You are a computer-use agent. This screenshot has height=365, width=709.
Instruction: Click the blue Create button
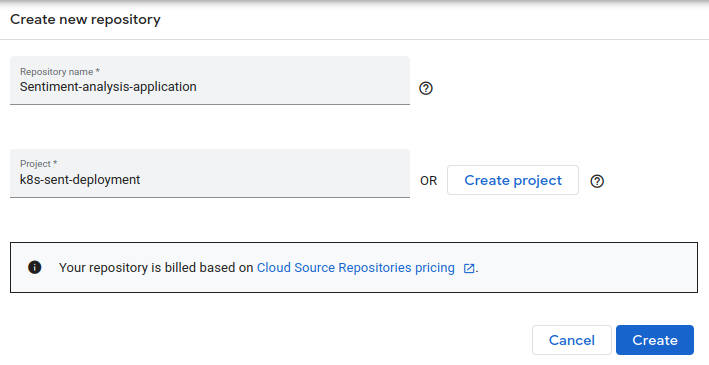(x=655, y=340)
